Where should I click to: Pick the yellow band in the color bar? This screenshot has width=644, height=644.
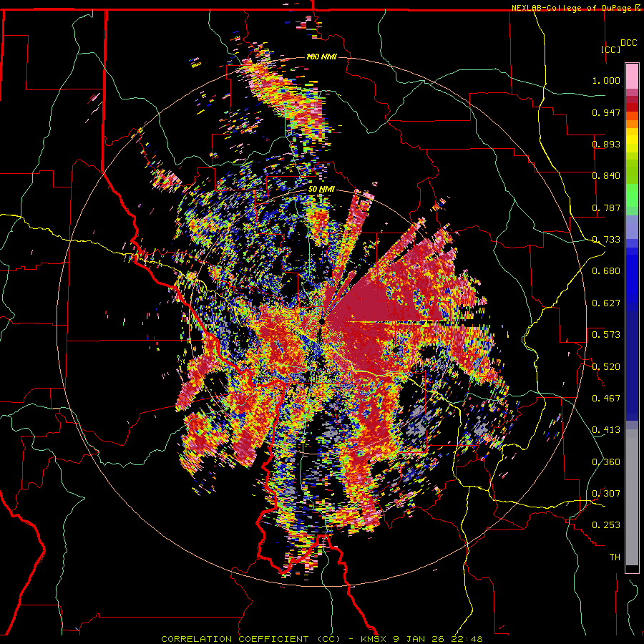pos(632,140)
